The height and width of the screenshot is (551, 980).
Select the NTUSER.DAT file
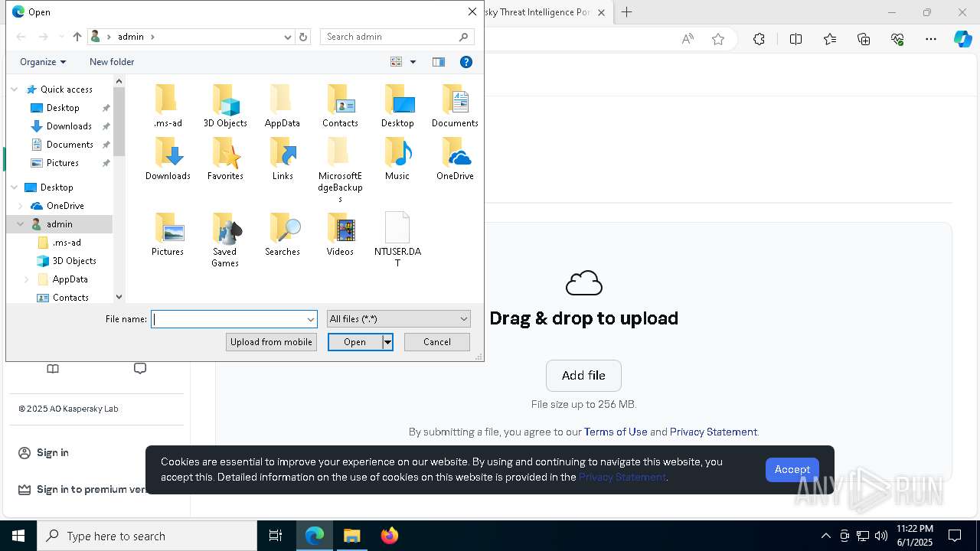(397, 240)
